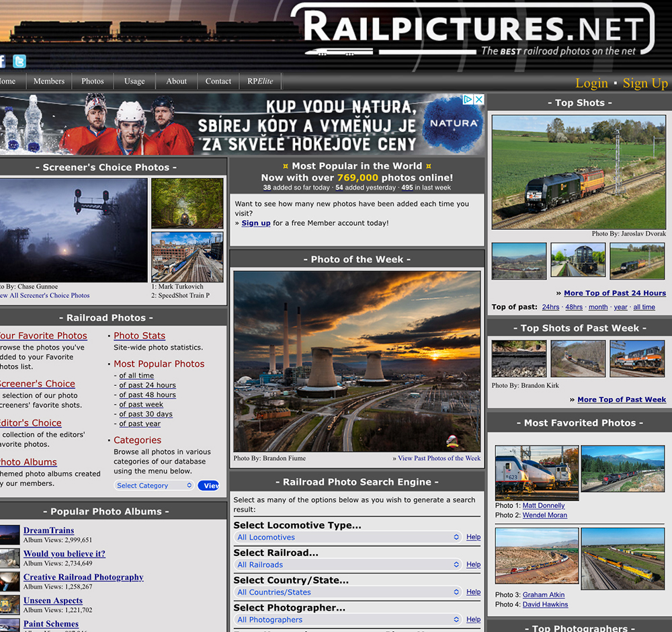Select Top of past all time link
This screenshot has height=632, width=672.
[x=644, y=307]
